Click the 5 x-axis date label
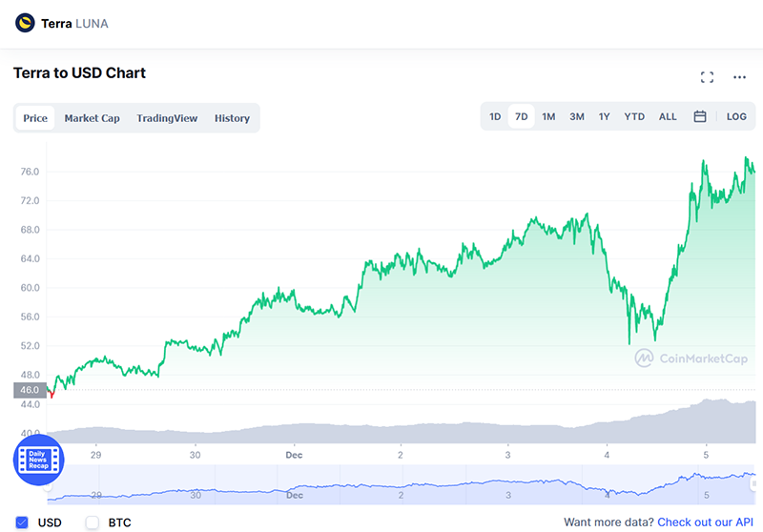 click(x=706, y=455)
